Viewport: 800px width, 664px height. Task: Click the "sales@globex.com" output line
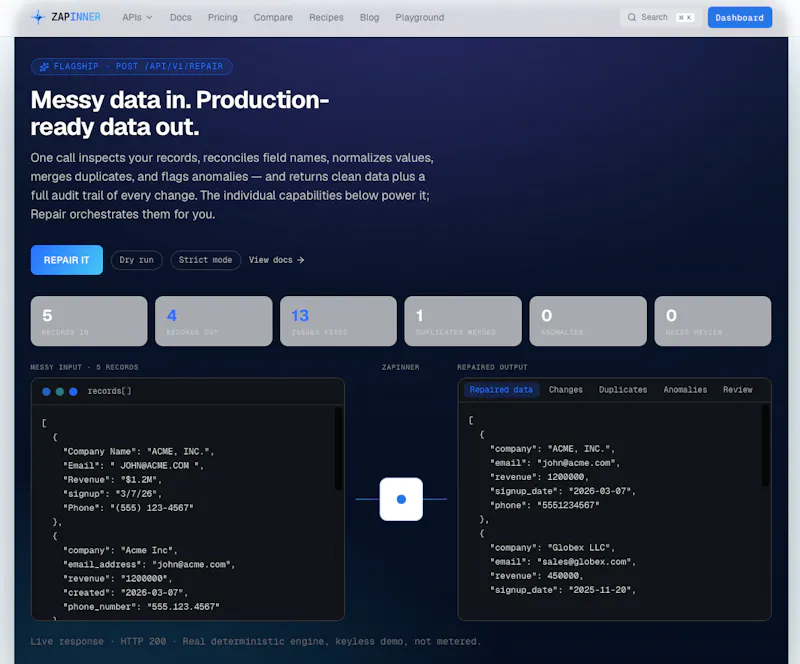[x=563, y=562]
